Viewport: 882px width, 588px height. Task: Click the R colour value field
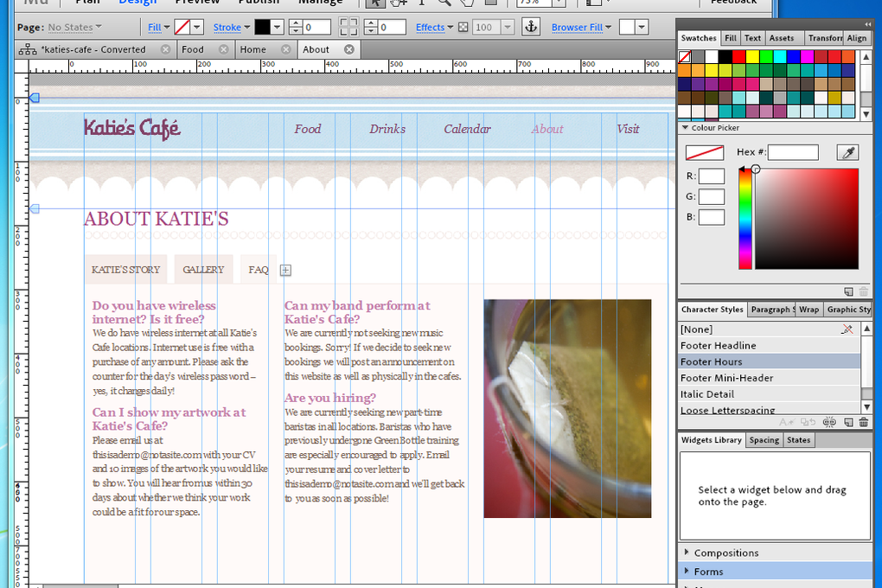pyautogui.click(x=711, y=176)
